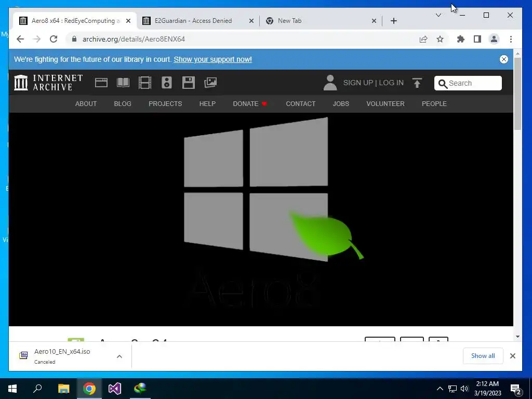This screenshot has height=399, width=532.
Task: Close the downloads bar
Action: point(513,356)
